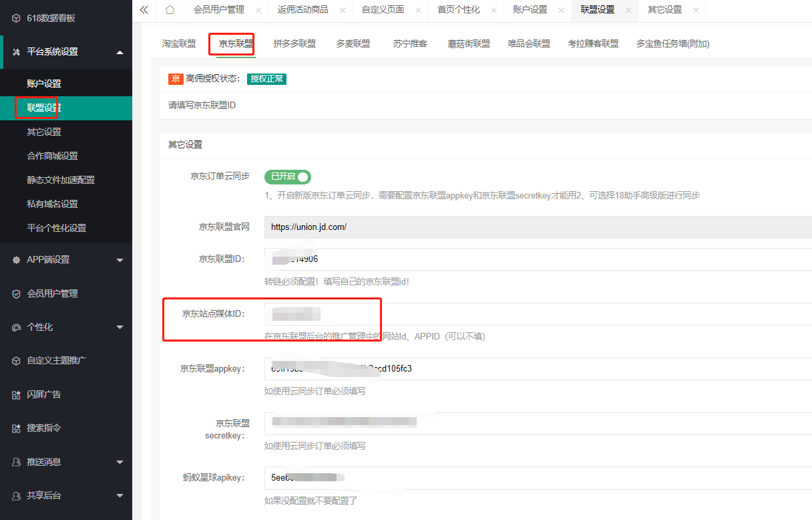Click the 平台系统设置 tools icon
Screen dimensions: 812x520
click(x=17, y=51)
